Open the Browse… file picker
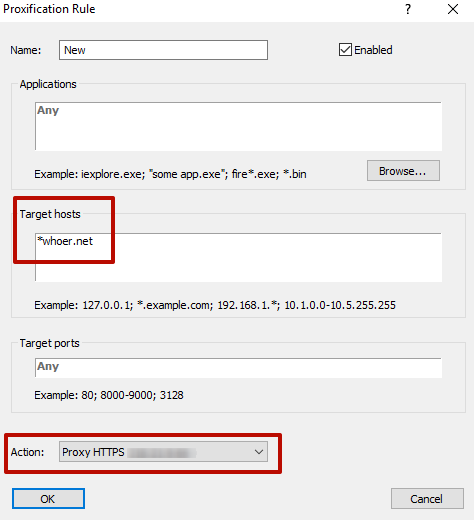Image resolution: width=474 pixels, height=520 pixels. (403, 171)
